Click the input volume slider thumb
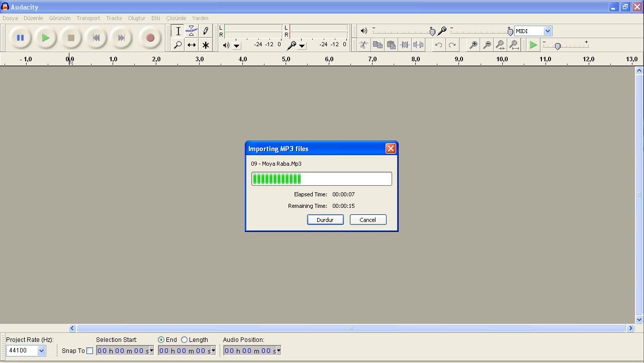The width and height of the screenshot is (644, 363). (x=510, y=32)
